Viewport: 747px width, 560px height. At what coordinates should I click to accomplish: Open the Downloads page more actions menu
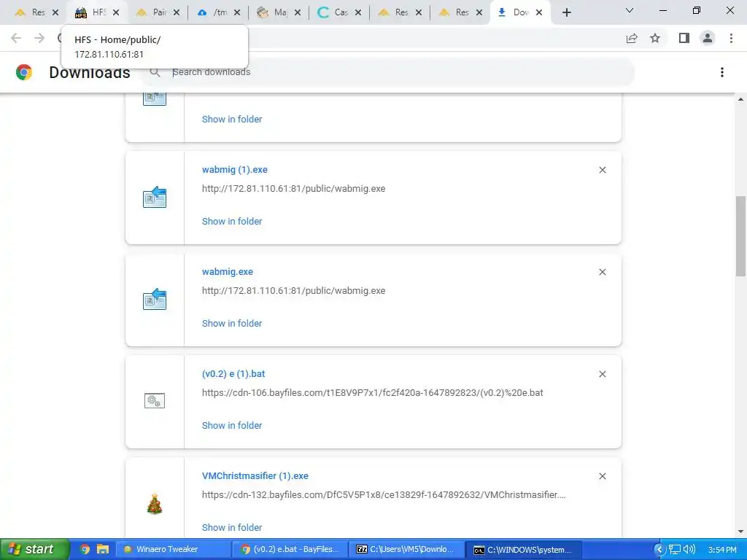[721, 72]
